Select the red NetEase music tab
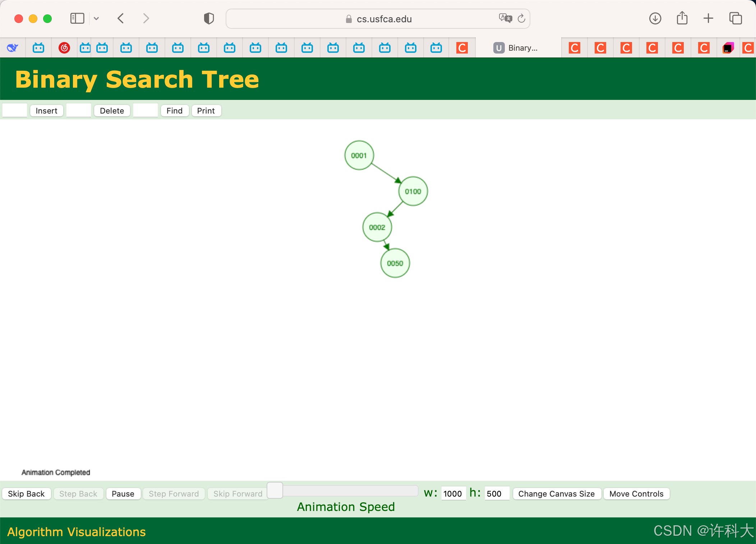 [x=64, y=48]
